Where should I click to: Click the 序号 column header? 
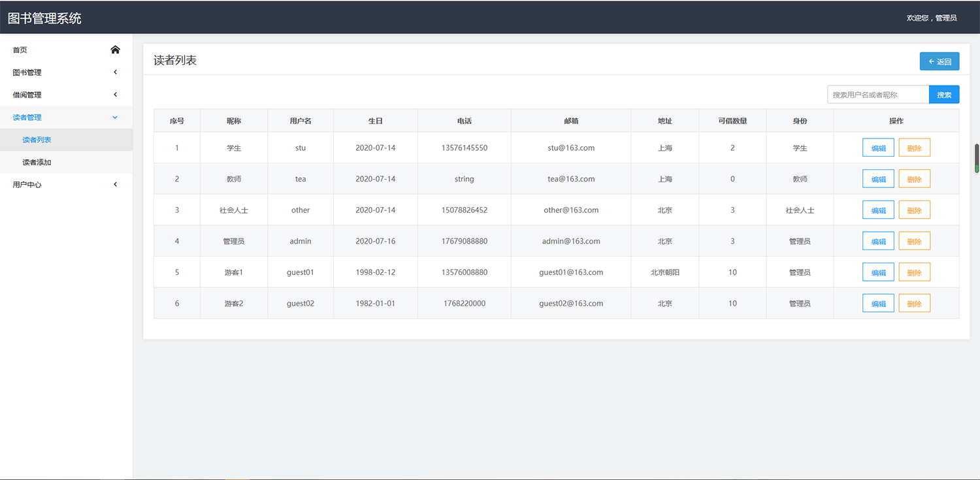point(177,121)
